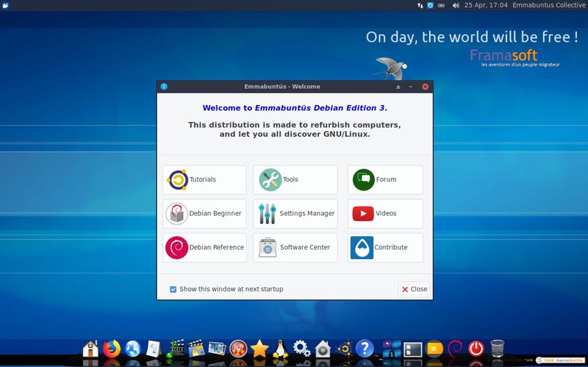Shade the Welcome window with roll-up arrow
The height and width of the screenshot is (367, 588).
pyautogui.click(x=398, y=86)
